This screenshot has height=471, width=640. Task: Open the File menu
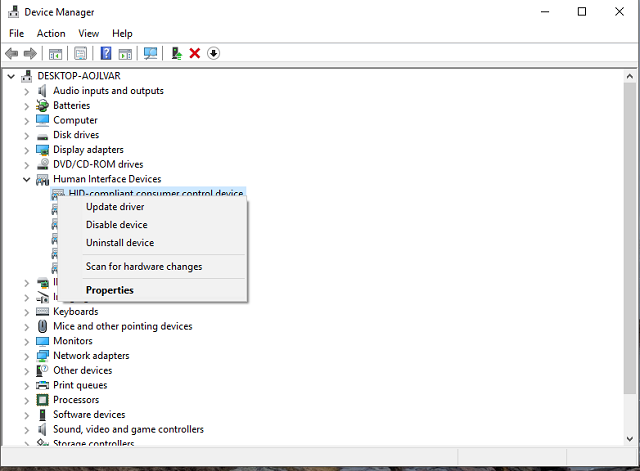tap(17, 33)
